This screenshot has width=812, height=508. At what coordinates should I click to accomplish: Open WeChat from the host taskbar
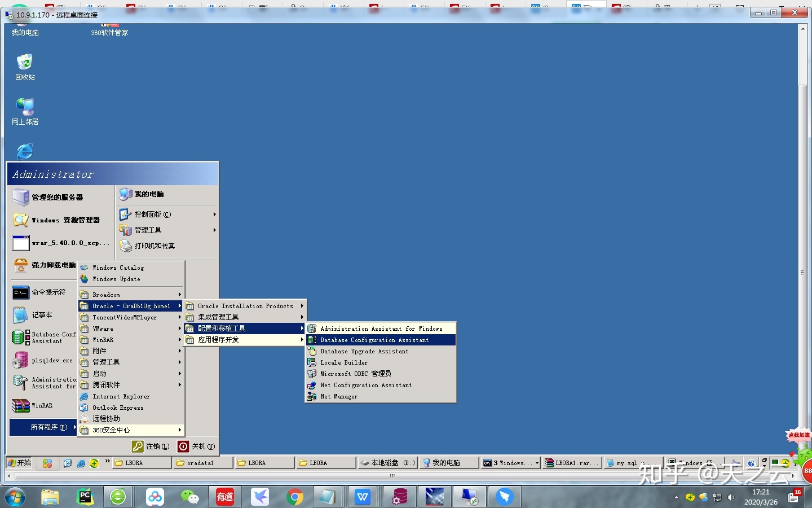click(x=189, y=497)
